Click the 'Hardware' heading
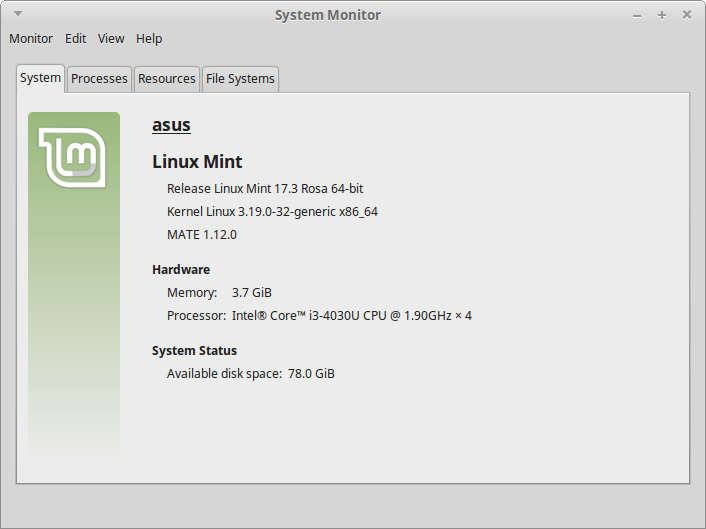Image resolution: width=706 pixels, height=529 pixels. pos(181,270)
